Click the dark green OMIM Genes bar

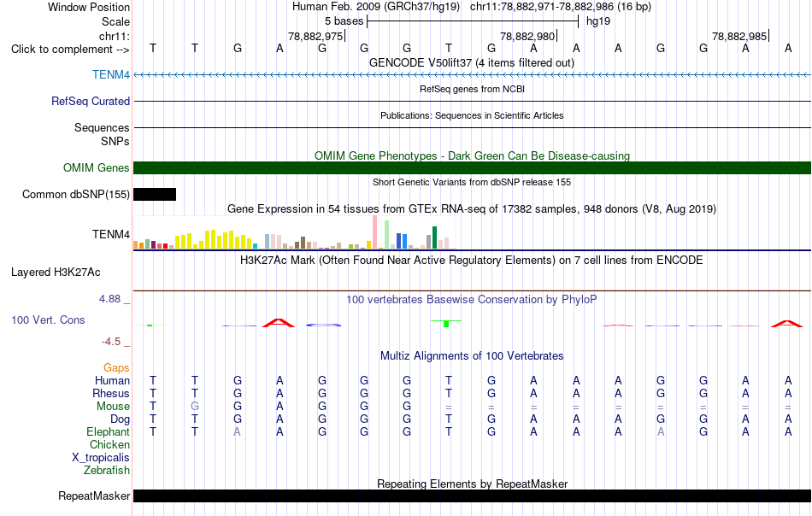[x=472, y=167]
